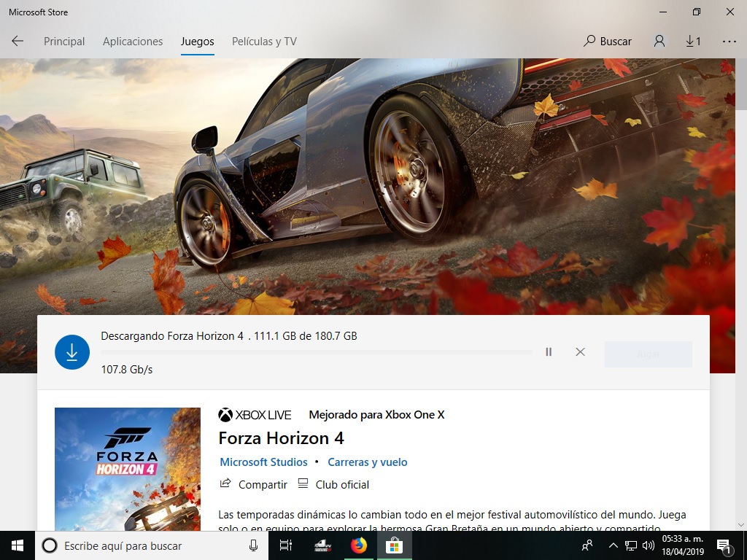Screen dimensions: 747x560
Task: Click the disabled Jugar button
Action: pyautogui.click(x=648, y=354)
